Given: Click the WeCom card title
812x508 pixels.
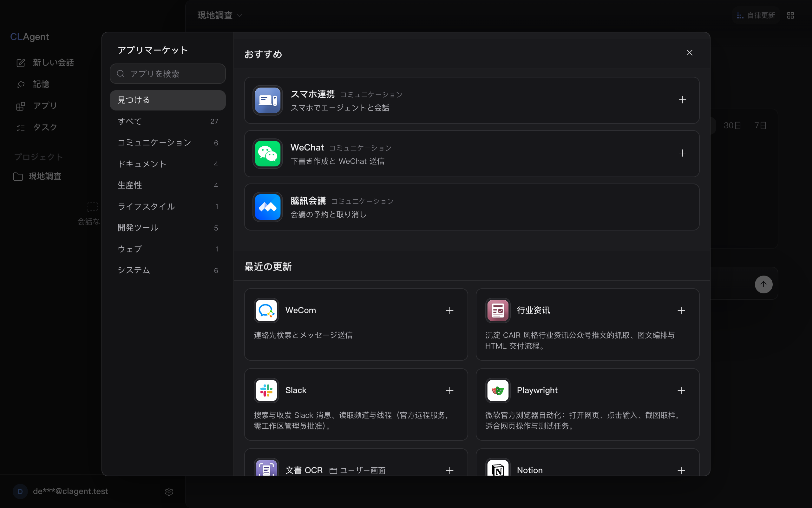Looking at the screenshot, I should (x=301, y=310).
